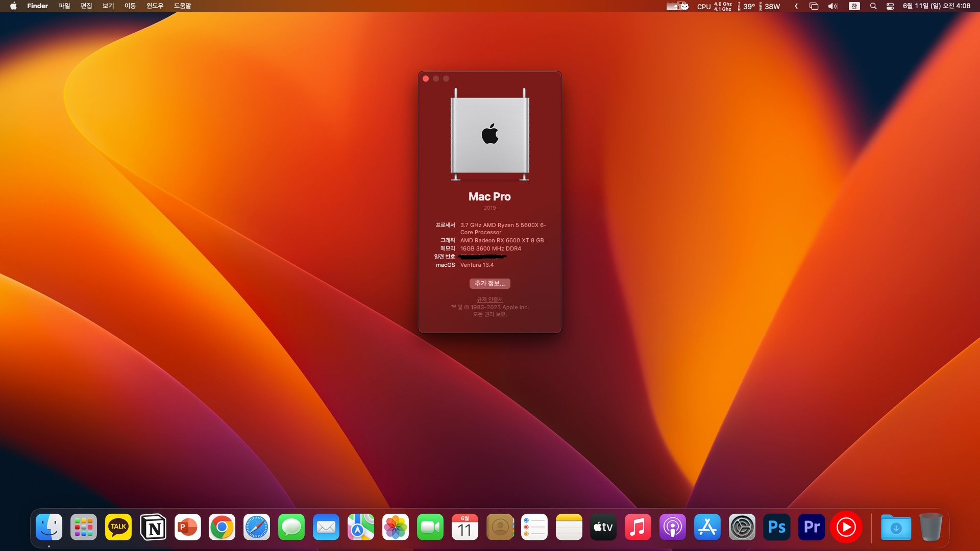Screen dimensions: 980x551
Task: Select the 16GB 3600 MHz DDR4 text
Action: coord(491,248)
